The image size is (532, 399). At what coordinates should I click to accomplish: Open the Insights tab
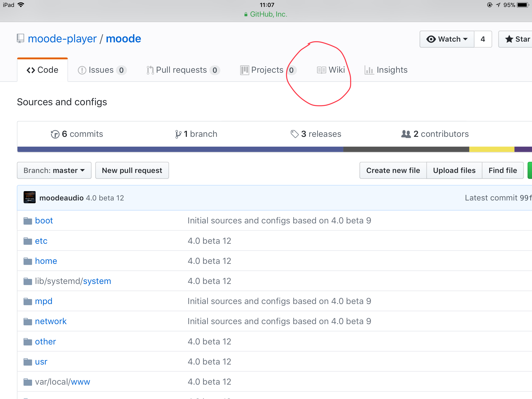click(x=386, y=70)
